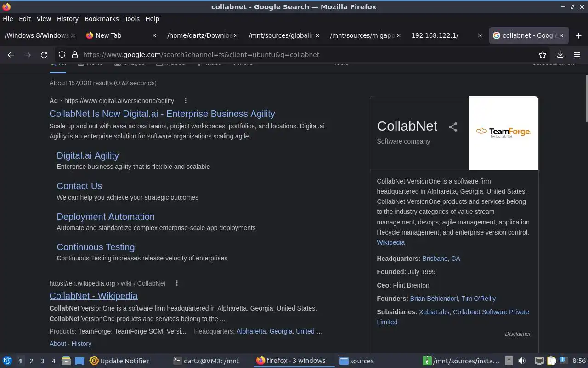Open the History menu
The width and height of the screenshot is (588, 368).
pyautogui.click(x=68, y=19)
